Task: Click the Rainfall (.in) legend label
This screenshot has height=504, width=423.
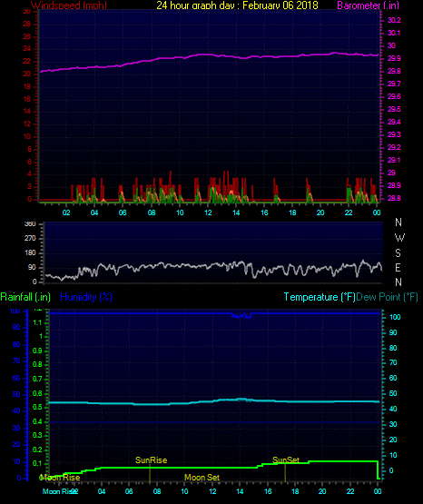Action: pos(25,297)
